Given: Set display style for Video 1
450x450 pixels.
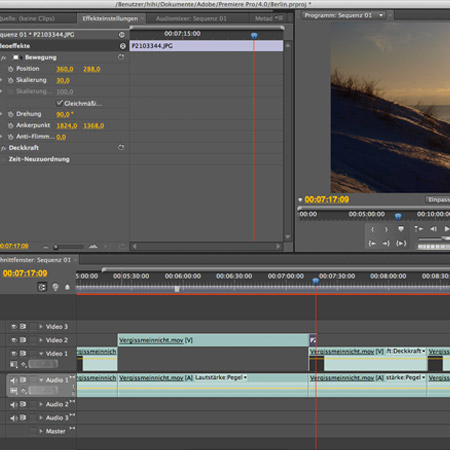Looking at the screenshot, I should (14, 364).
